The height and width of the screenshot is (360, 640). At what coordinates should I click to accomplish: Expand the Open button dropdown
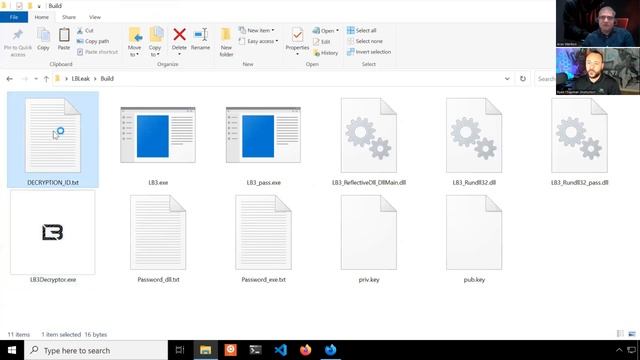[337, 31]
